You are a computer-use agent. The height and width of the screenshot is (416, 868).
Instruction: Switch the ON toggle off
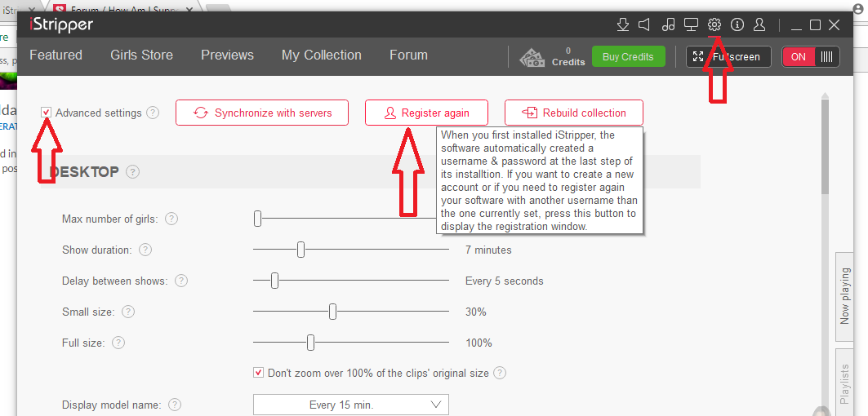point(810,56)
